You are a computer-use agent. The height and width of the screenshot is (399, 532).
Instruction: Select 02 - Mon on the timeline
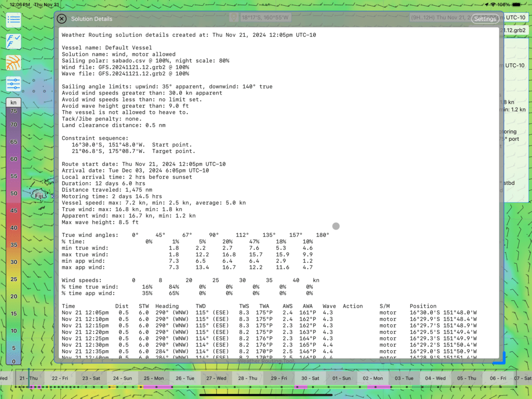[373, 379]
